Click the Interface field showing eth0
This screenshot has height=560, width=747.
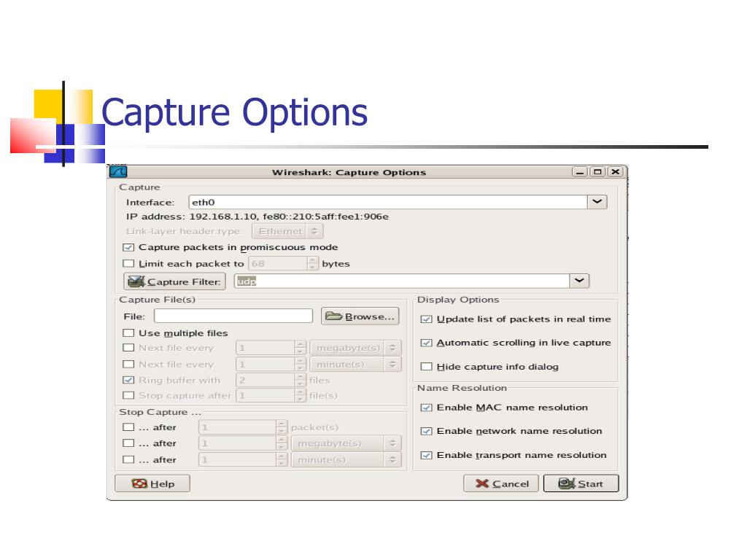click(x=388, y=202)
